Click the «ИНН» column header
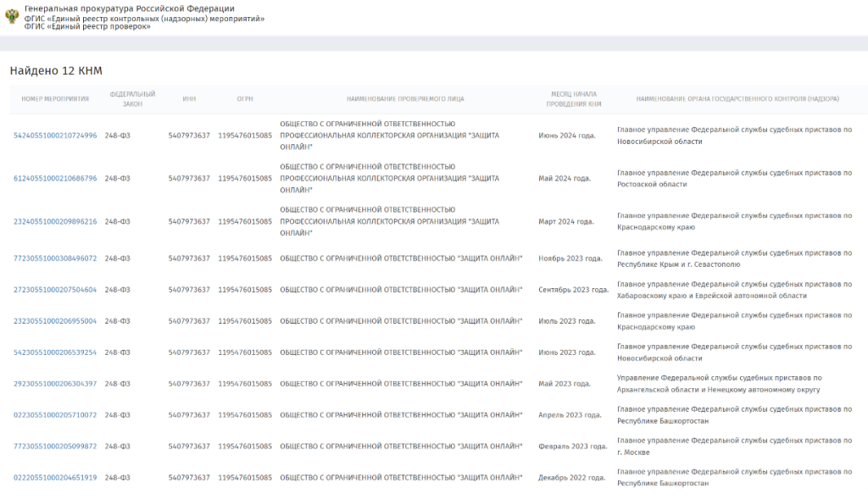Viewport: 868px width, 494px height. 189,99
